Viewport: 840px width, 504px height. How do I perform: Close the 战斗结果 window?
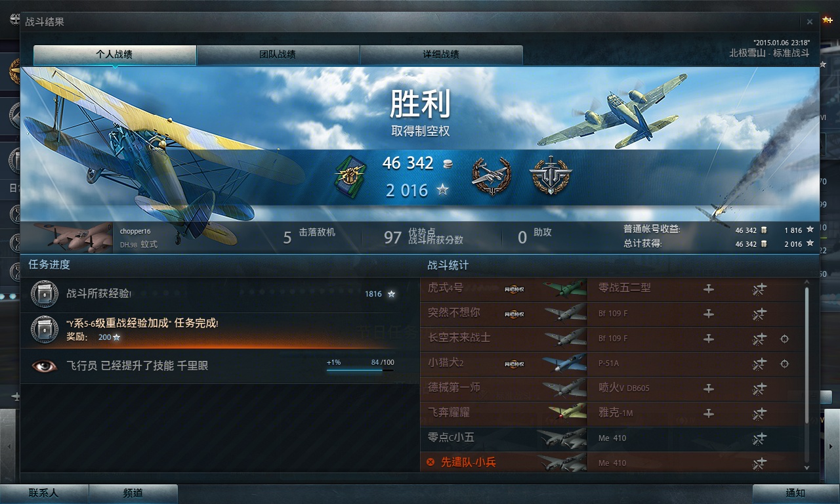point(810,22)
